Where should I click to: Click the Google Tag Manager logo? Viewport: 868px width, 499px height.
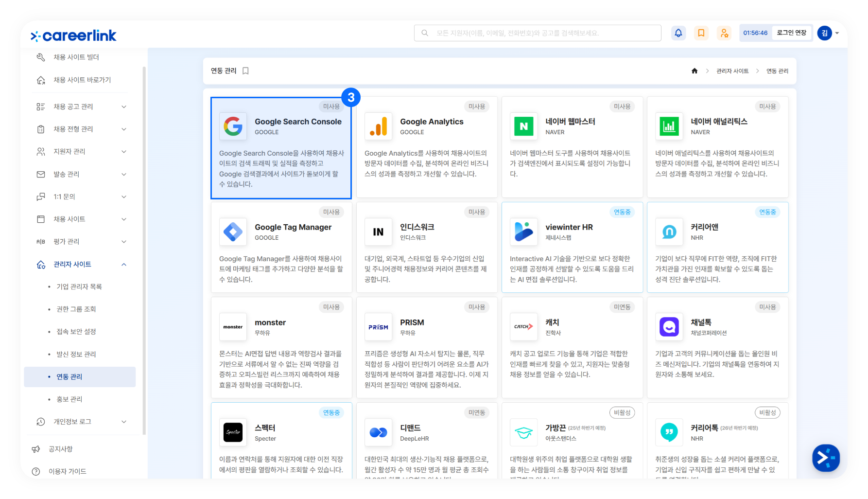pyautogui.click(x=233, y=232)
